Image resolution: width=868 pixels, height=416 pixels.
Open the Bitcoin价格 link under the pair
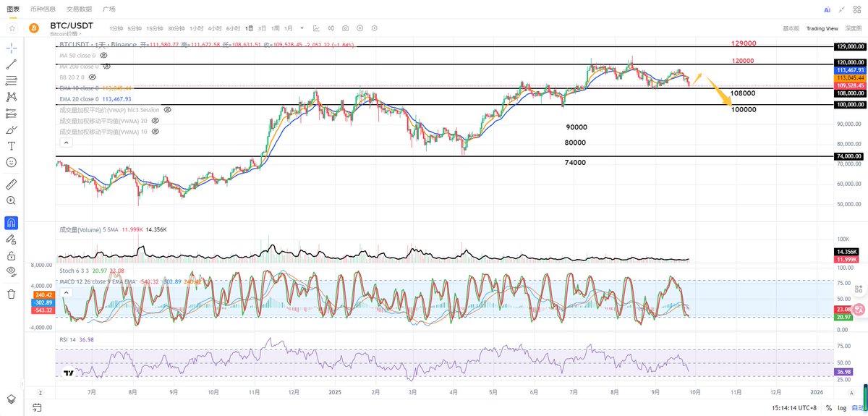(66, 34)
